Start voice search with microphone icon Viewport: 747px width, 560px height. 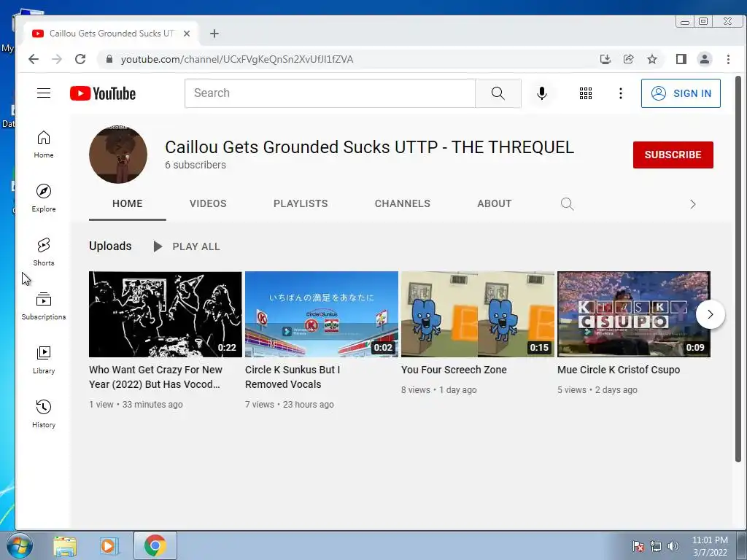click(542, 93)
